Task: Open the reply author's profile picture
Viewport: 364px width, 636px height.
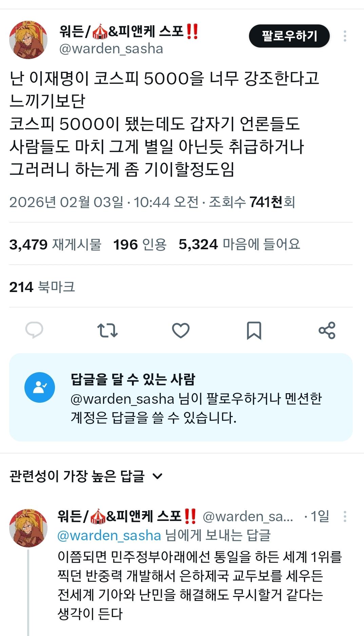Action: 28,528
